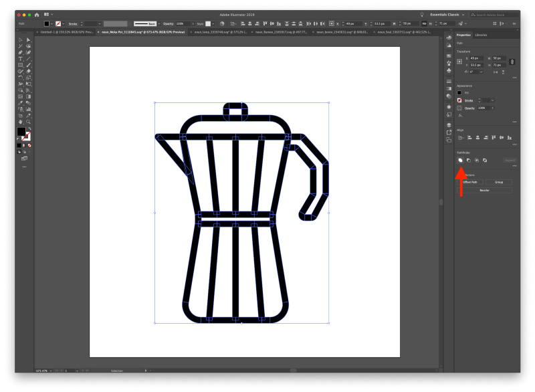Viewport: 535px width, 392px height.
Task: Click Vertical Align Bottom in Align panel
Action: (510, 138)
